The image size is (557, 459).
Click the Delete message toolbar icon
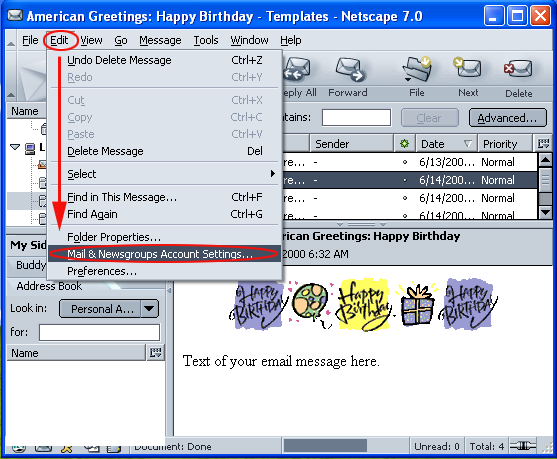click(518, 68)
